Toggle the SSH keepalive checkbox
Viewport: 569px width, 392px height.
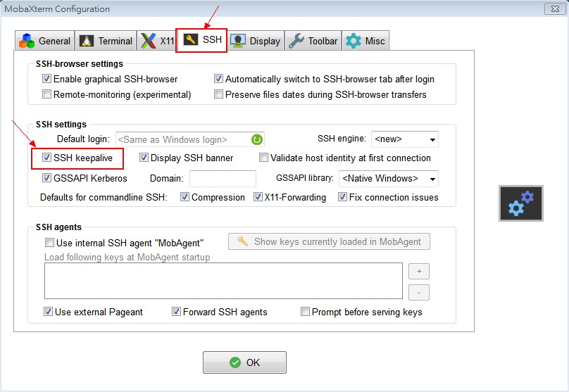tap(46, 158)
